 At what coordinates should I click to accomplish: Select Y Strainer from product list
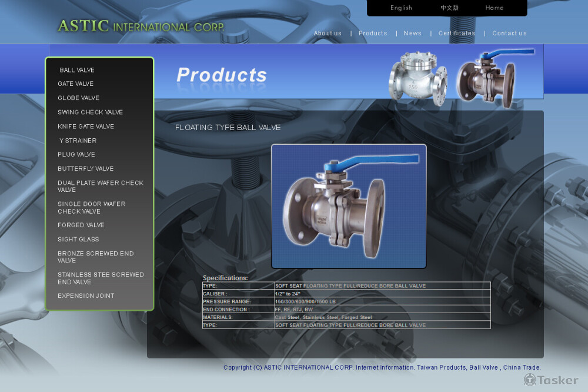pos(78,141)
